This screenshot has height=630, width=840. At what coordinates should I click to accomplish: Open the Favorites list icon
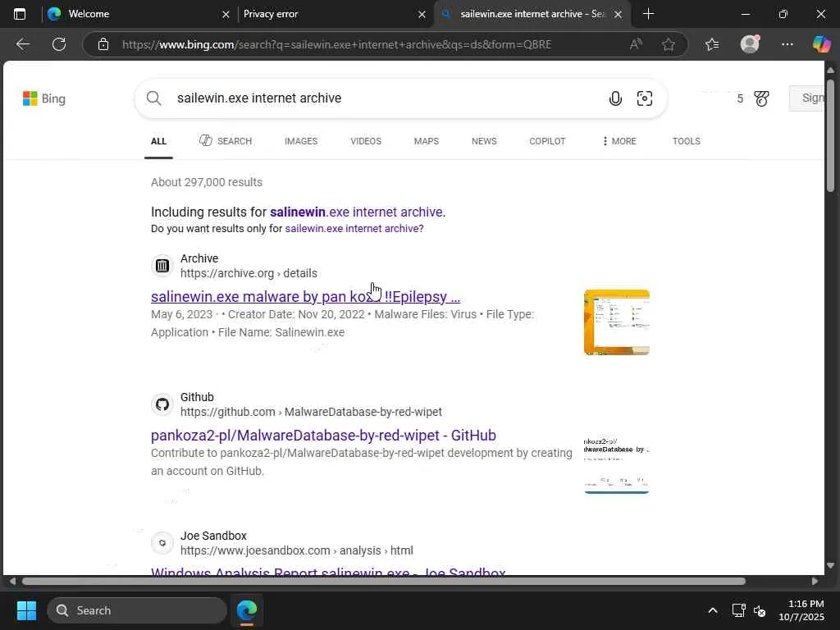pyautogui.click(x=712, y=44)
